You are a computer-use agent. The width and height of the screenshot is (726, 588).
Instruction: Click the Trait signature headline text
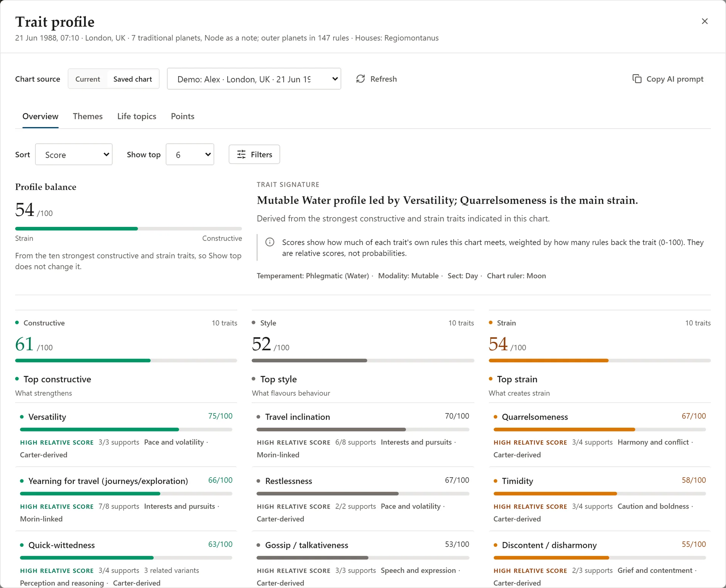pos(447,200)
